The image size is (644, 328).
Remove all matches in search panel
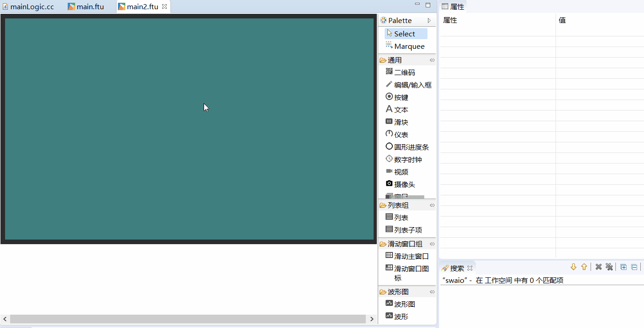click(609, 267)
